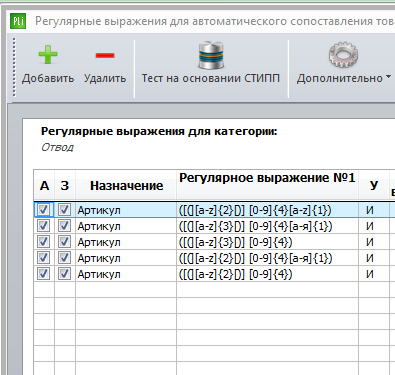
Task: Toggle column З checkbox for [a-z]{2} [0-9]{4}[a-z]{1} row
Action: click(64, 210)
